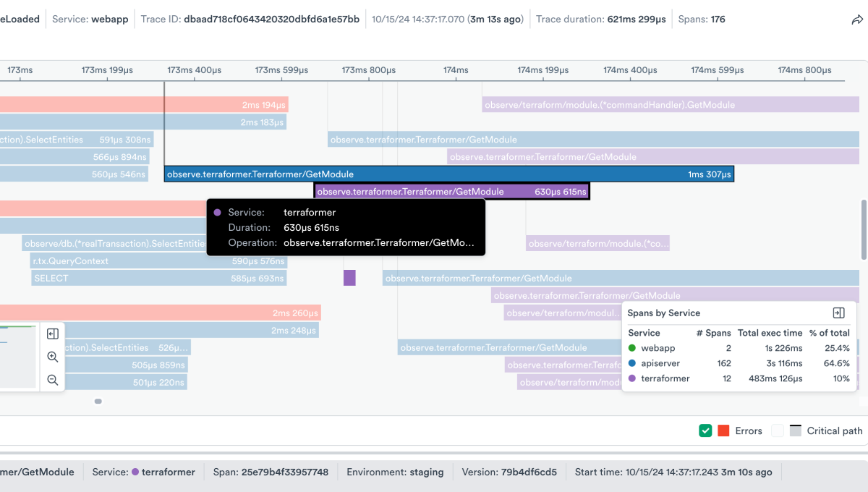The height and width of the screenshot is (492, 868).
Task: Toggle the minimap panel icon
Action: tap(53, 334)
